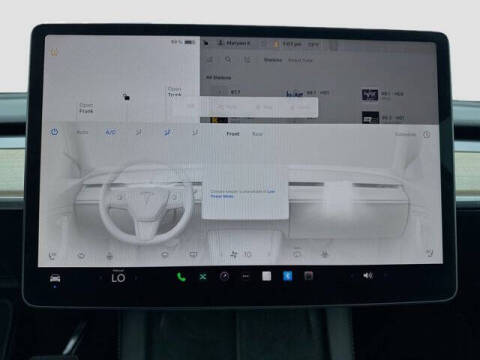Toggle driver seat heater icon
Screen dimensions: 480x360
(x=52, y=256)
